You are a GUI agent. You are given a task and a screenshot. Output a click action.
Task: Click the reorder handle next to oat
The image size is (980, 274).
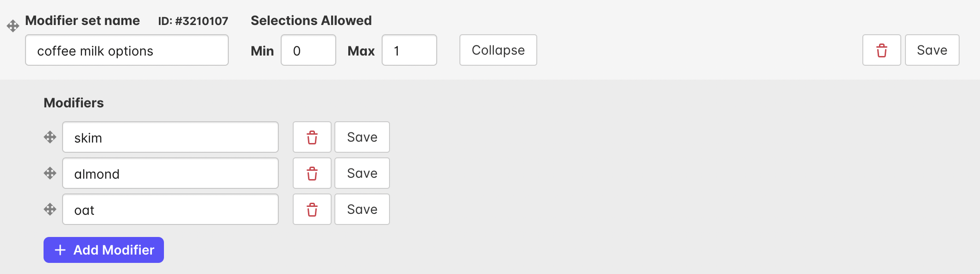coord(50,209)
